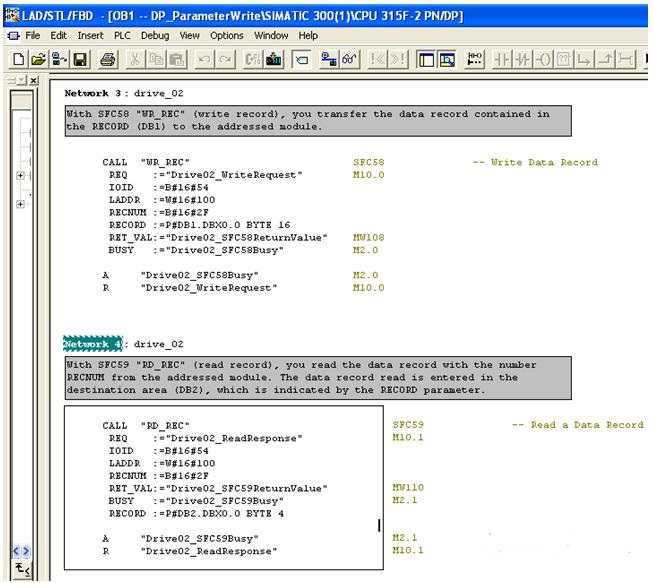Open the View menu
Image resolution: width=653 pixels, height=583 pixels.
coord(189,36)
